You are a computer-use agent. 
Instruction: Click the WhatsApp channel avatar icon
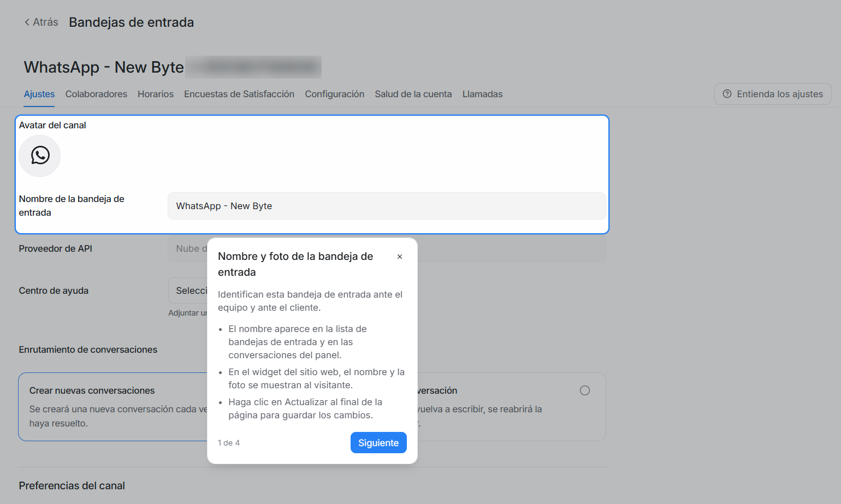pos(40,156)
